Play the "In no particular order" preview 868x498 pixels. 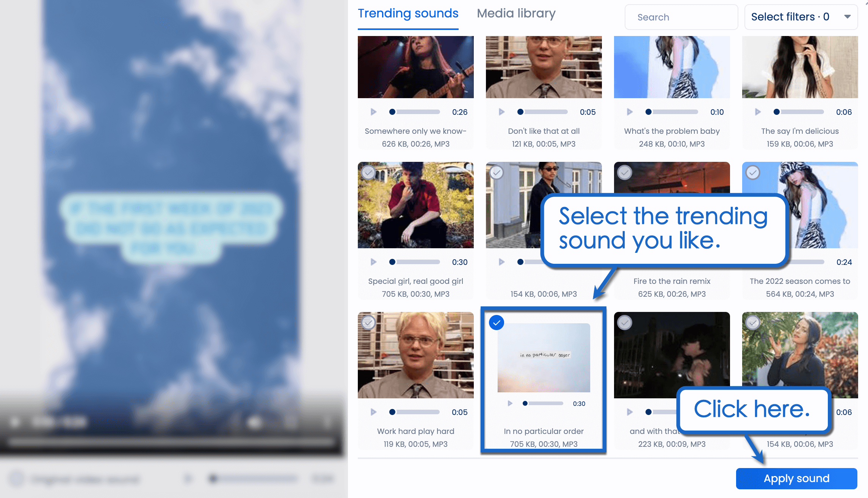[510, 403]
